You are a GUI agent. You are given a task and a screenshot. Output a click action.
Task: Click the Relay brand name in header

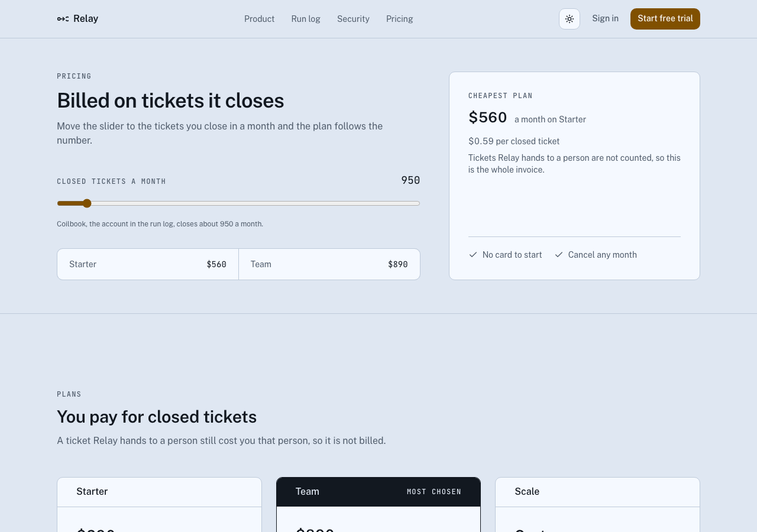[86, 18]
